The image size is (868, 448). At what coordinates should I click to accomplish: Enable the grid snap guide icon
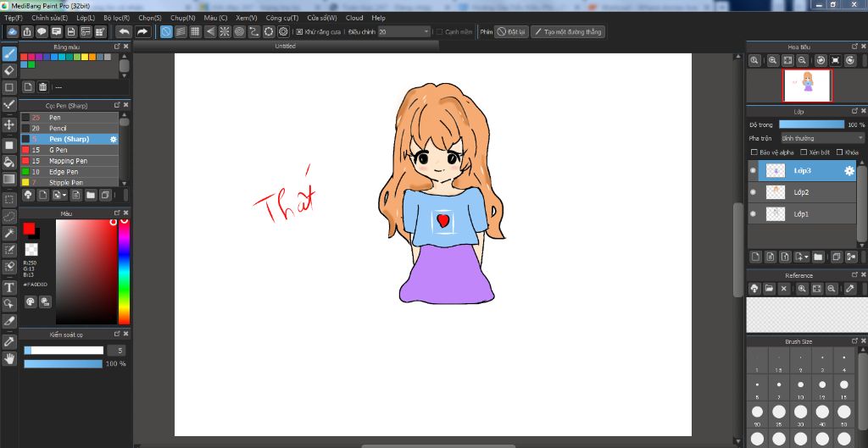pos(196,31)
